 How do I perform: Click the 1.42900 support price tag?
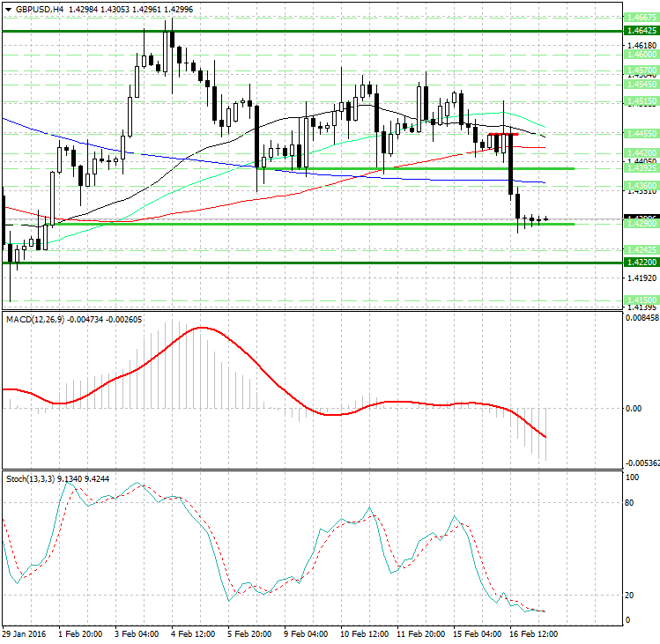[641, 225]
